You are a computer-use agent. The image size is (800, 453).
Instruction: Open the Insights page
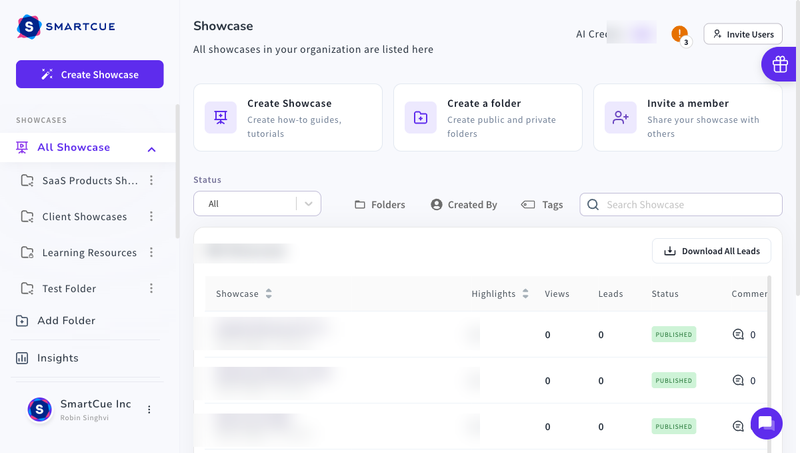click(47, 358)
